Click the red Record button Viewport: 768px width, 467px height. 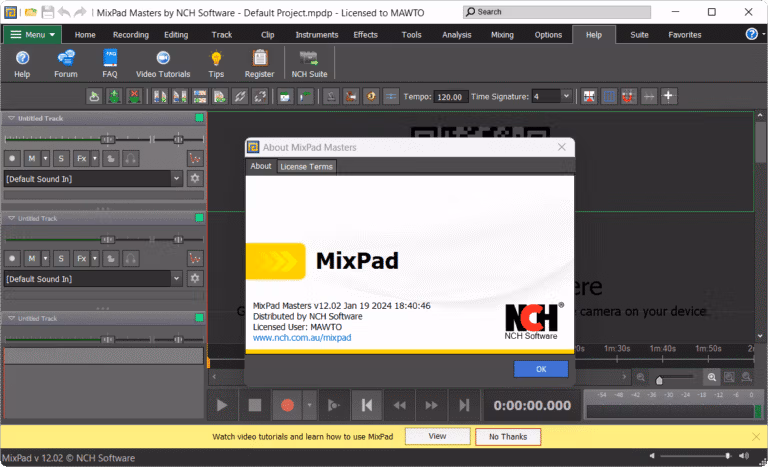coord(288,405)
